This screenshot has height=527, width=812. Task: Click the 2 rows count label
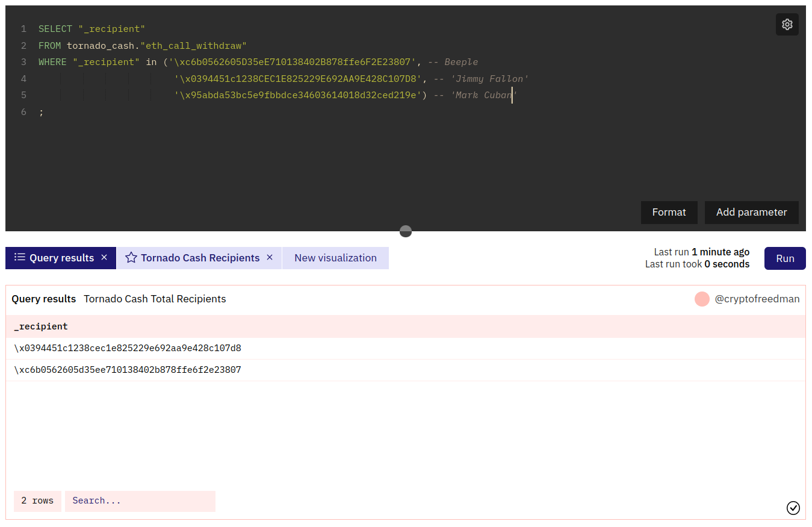37,500
